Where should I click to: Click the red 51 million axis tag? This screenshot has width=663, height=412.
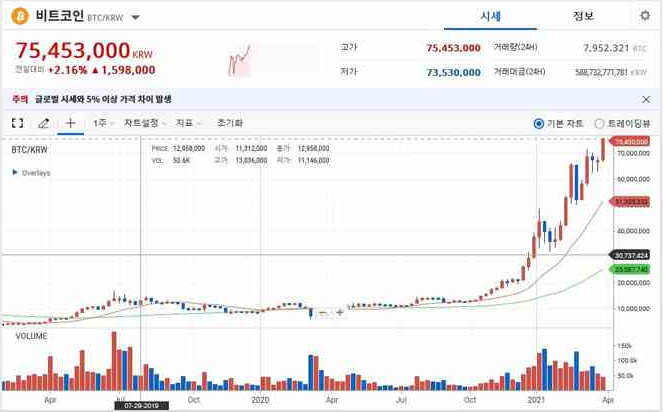tap(630, 202)
